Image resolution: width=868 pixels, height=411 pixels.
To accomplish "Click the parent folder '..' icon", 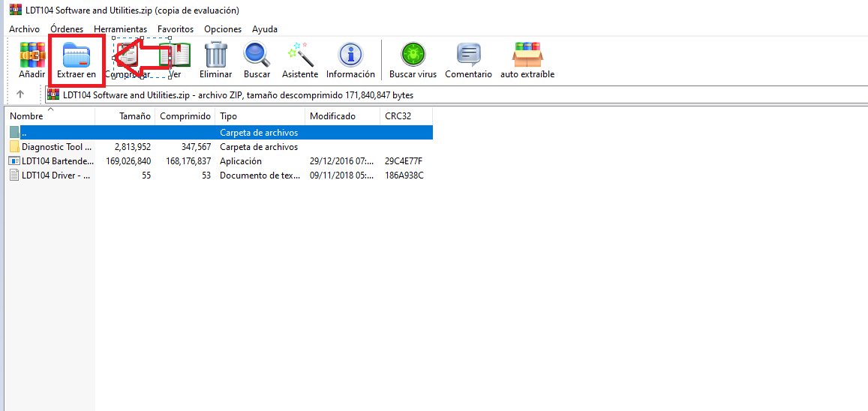I will point(14,133).
